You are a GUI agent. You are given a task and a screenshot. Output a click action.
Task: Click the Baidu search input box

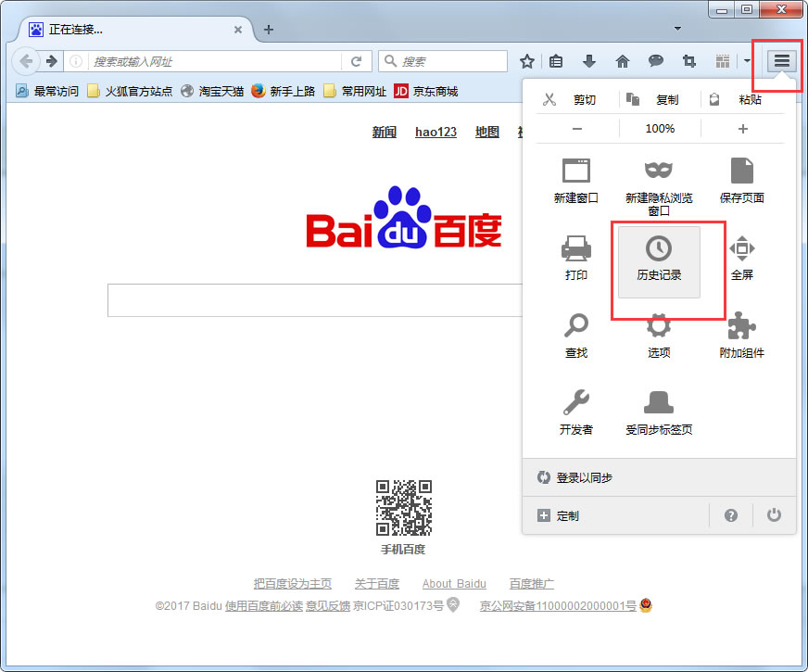(x=315, y=300)
